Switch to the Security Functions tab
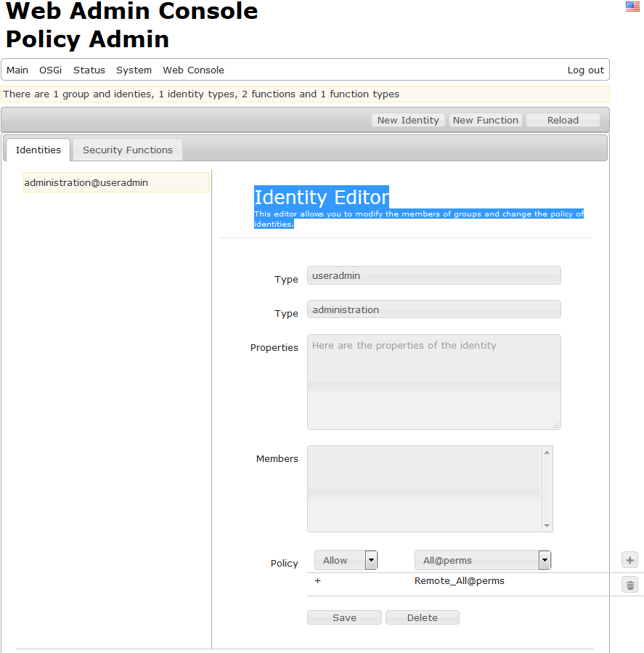This screenshot has height=653, width=644. coord(128,150)
